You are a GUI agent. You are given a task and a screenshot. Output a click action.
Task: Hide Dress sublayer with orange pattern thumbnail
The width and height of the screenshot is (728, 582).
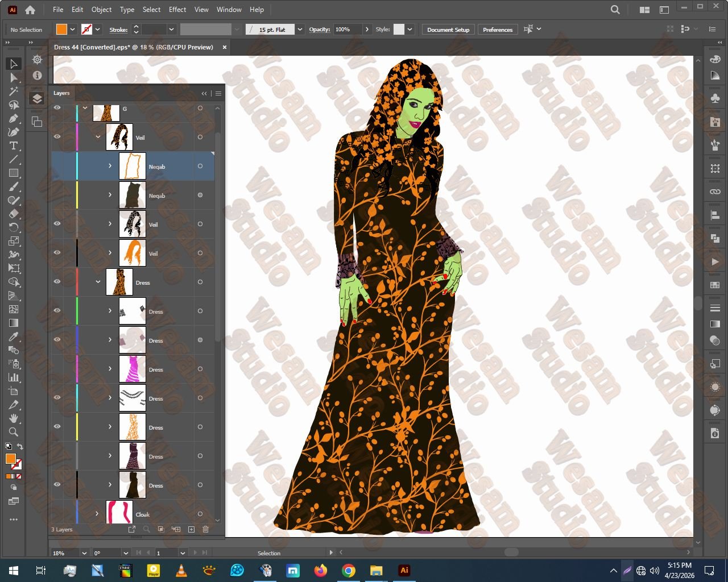point(57,426)
